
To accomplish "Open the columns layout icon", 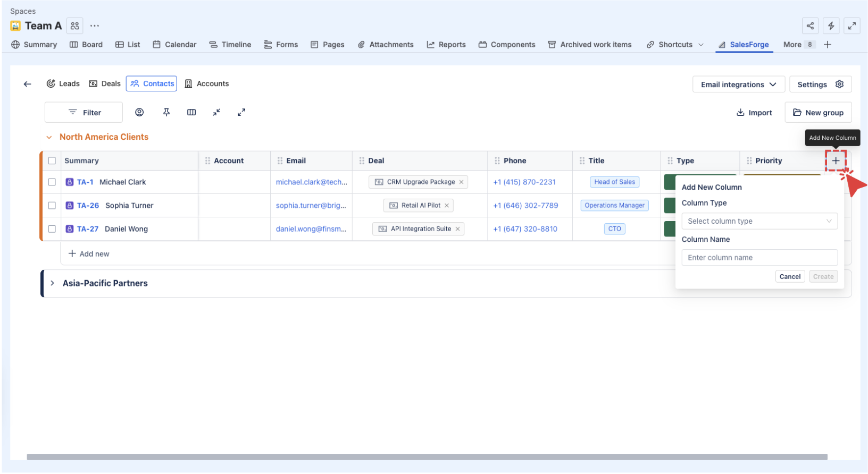I will [191, 112].
